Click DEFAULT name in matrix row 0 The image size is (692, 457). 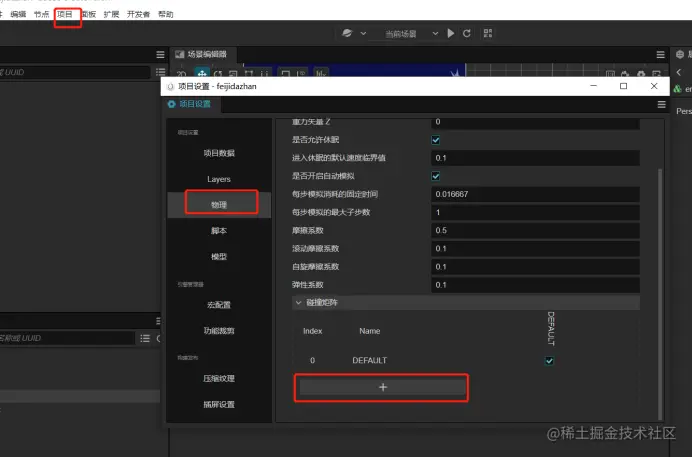(x=369, y=360)
